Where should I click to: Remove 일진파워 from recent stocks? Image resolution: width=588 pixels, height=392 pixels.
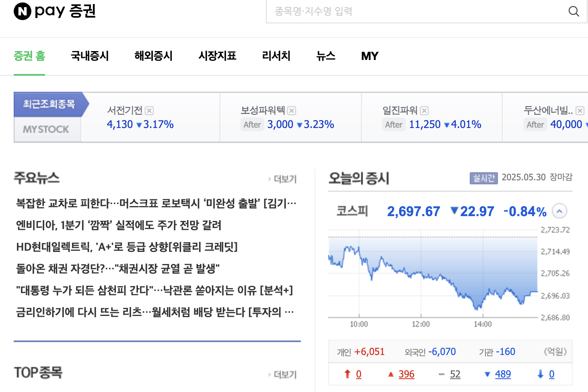click(425, 110)
